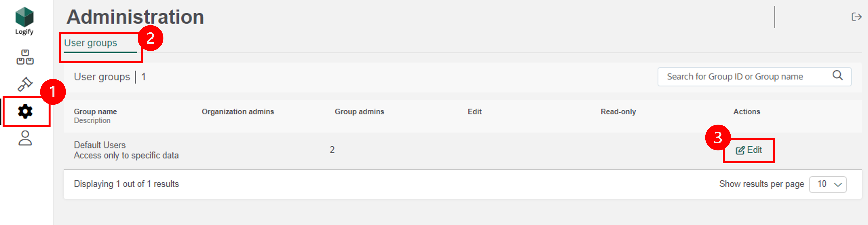The width and height of the screenshot is (868, 225).
Task: Open the packages boxes sidebar icon
Action: pos(25,57)
